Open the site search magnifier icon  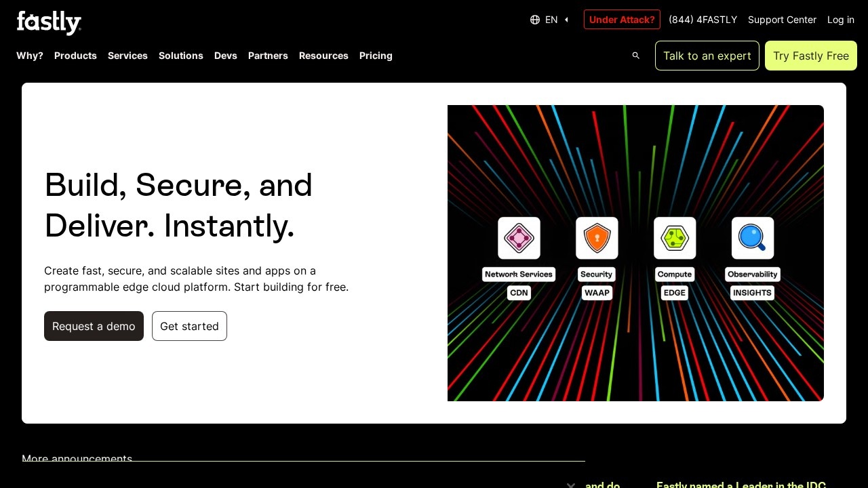point(636,56)
